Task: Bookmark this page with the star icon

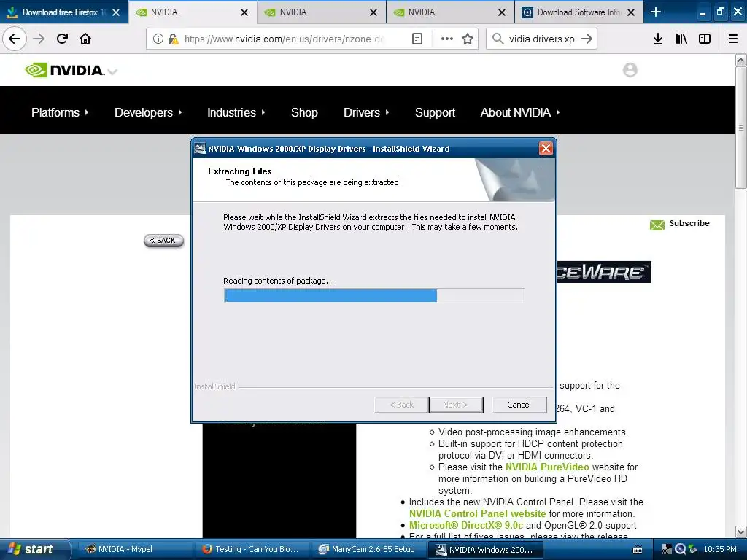Action: [468, 39]
